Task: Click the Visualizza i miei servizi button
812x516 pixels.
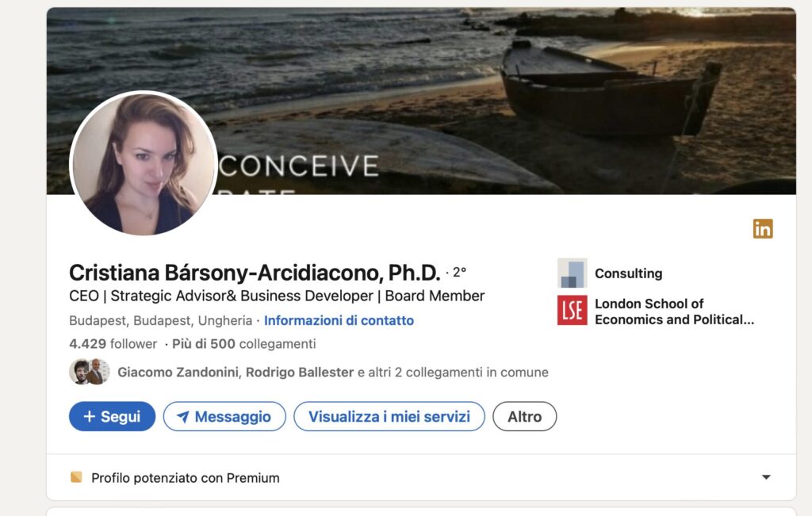Action: point(389,416)
